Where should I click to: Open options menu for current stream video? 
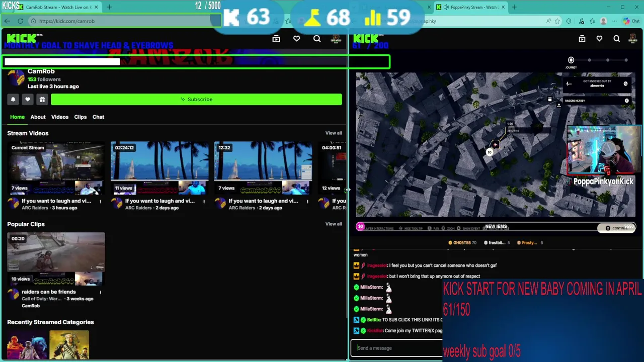tap(100, 202)
